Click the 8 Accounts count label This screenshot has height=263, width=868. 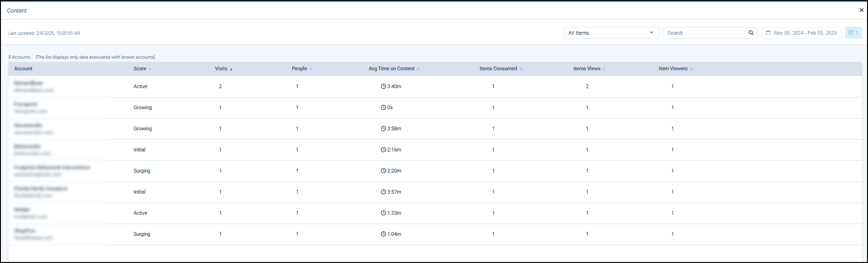(19, 57)
